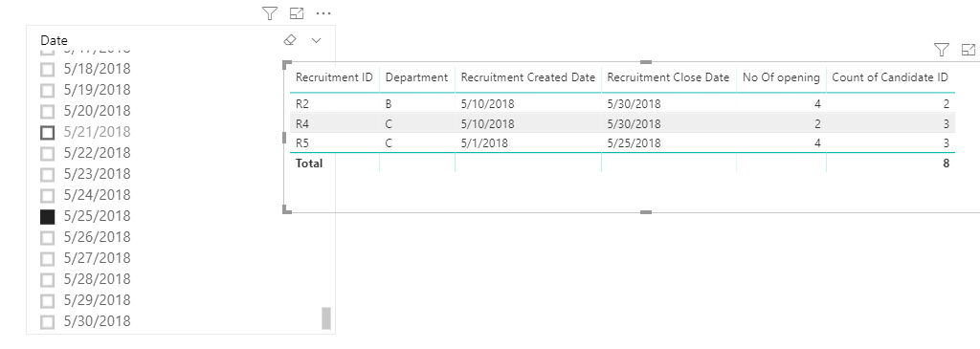Click candidate count 3 in R5 row

tap(947, 143)
